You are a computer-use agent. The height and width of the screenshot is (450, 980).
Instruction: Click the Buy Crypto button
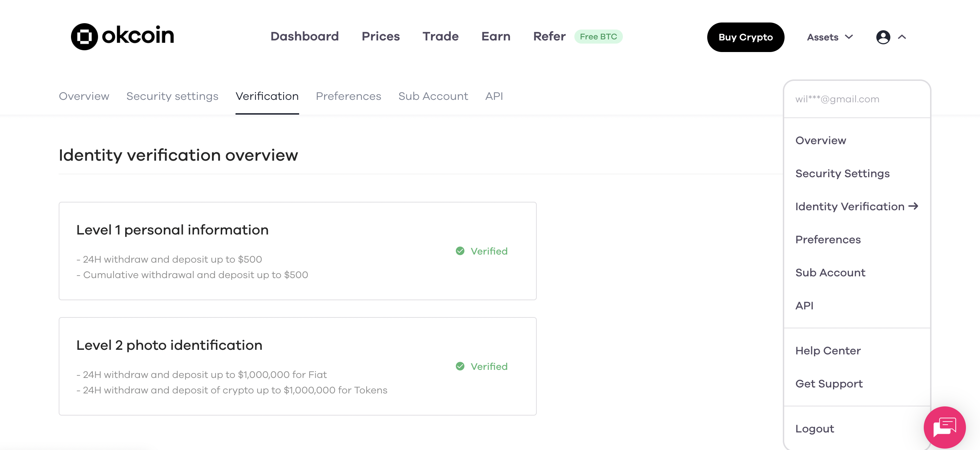746,37
